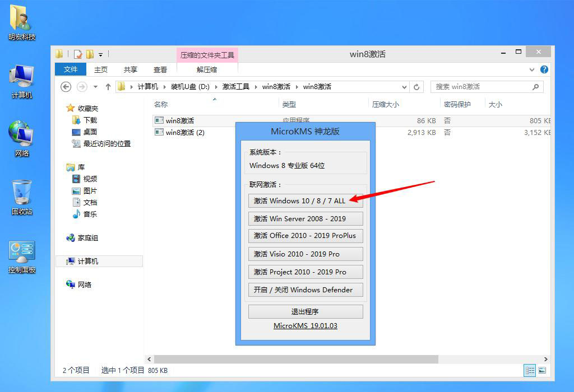Click the New Folder icon in quick access toolbar
Image resolution: width=574 pixels, height=392 pixels.
coord(90,54)
